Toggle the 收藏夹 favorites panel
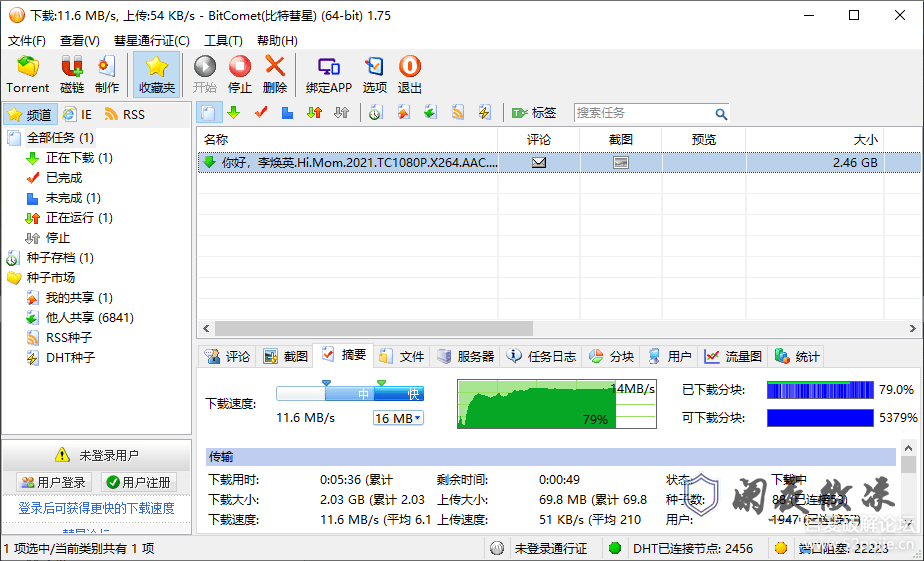This screenshot has width=924, height=561. [157, 75]
